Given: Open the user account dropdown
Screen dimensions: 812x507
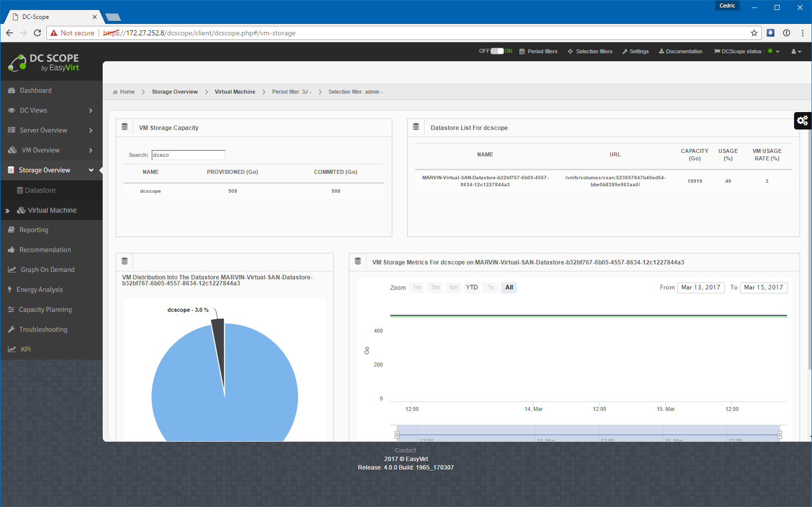Looking at the screenshot, I should pos(796,52).
